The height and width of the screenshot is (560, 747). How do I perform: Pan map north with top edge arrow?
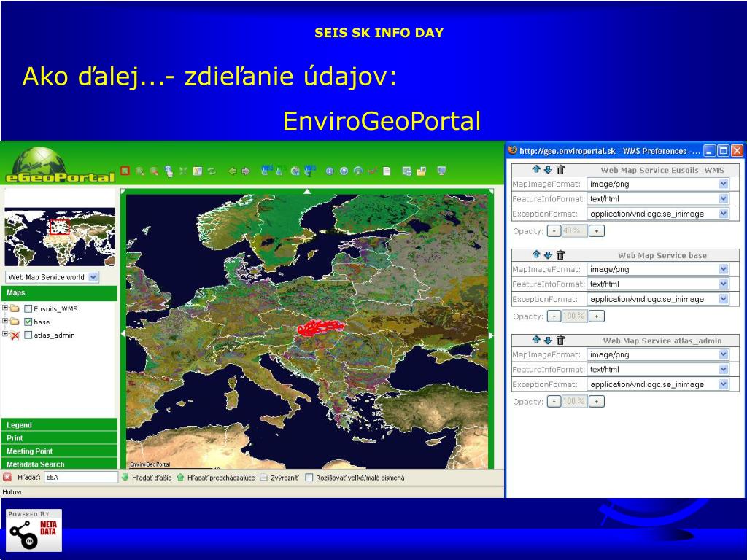coord(307,192)
